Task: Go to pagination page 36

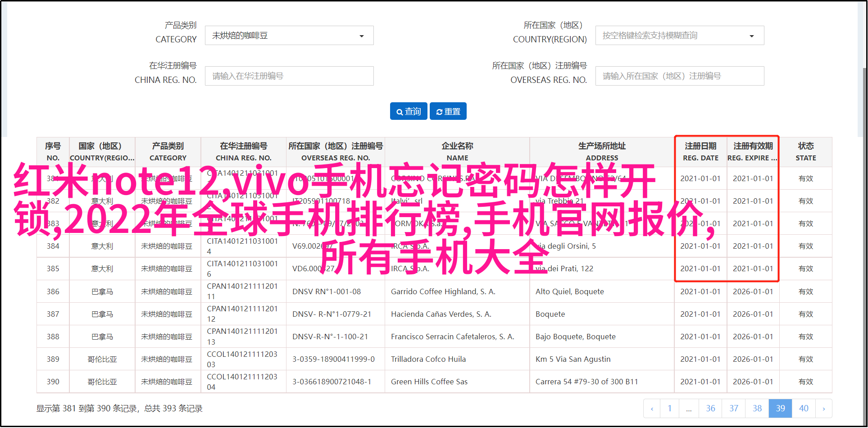Action: (710, 408)
